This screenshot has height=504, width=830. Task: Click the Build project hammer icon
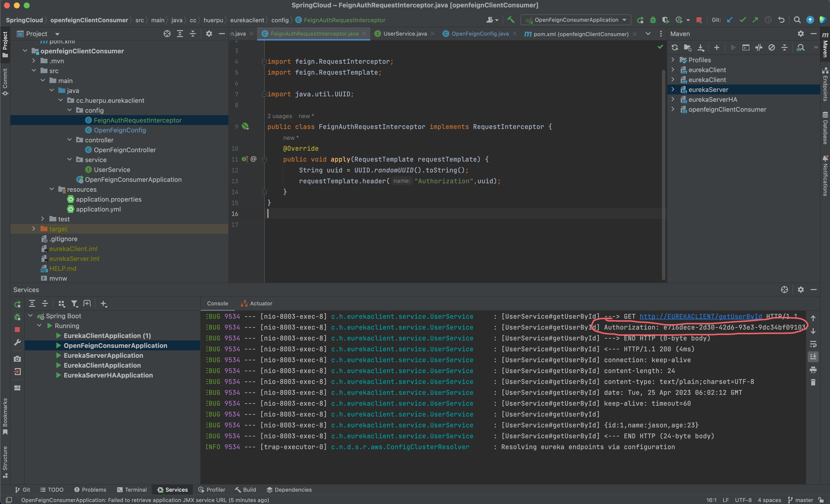[511, 20]
